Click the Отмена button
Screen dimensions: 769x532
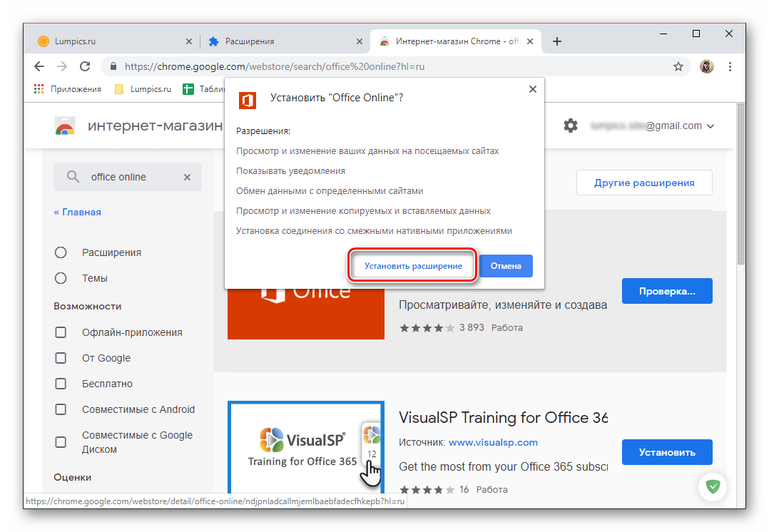(506, 266)
